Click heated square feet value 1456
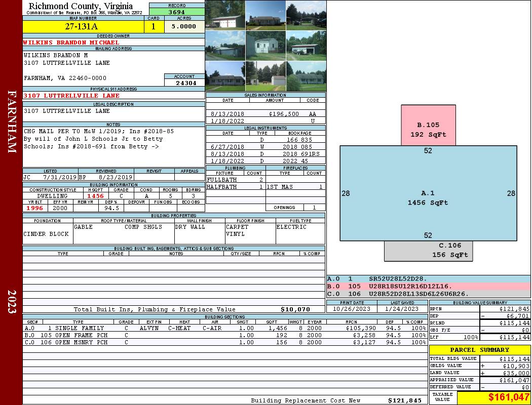This screenshot has height=405, width=532. click(95, 196)
